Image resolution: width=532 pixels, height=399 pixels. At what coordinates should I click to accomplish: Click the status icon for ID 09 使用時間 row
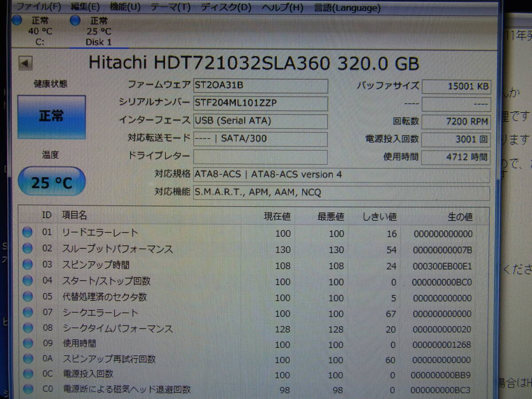pos(27,344)
